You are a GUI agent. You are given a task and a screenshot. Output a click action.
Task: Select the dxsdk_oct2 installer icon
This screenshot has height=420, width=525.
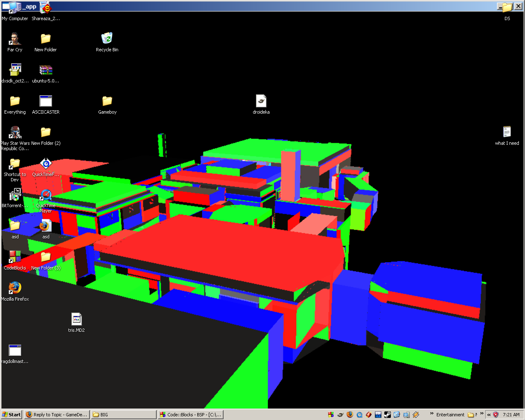pos(15,73)
